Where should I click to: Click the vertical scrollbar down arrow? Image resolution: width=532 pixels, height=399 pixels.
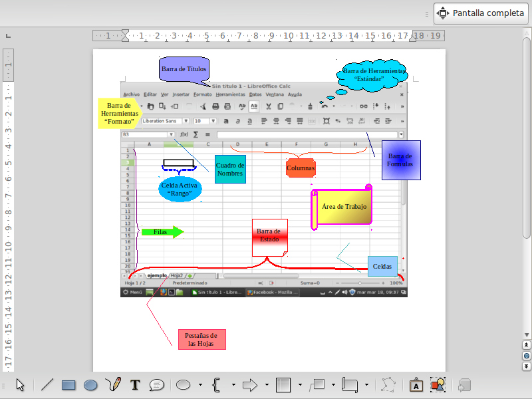pos(527,335)
